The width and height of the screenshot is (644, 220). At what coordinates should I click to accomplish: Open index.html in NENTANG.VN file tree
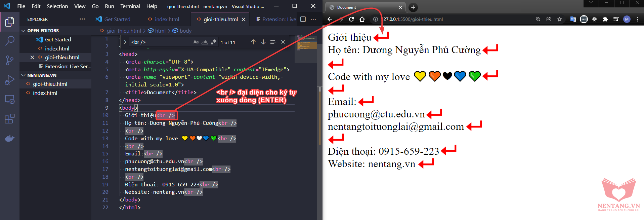pyautogui.click(x=45, y=93)
